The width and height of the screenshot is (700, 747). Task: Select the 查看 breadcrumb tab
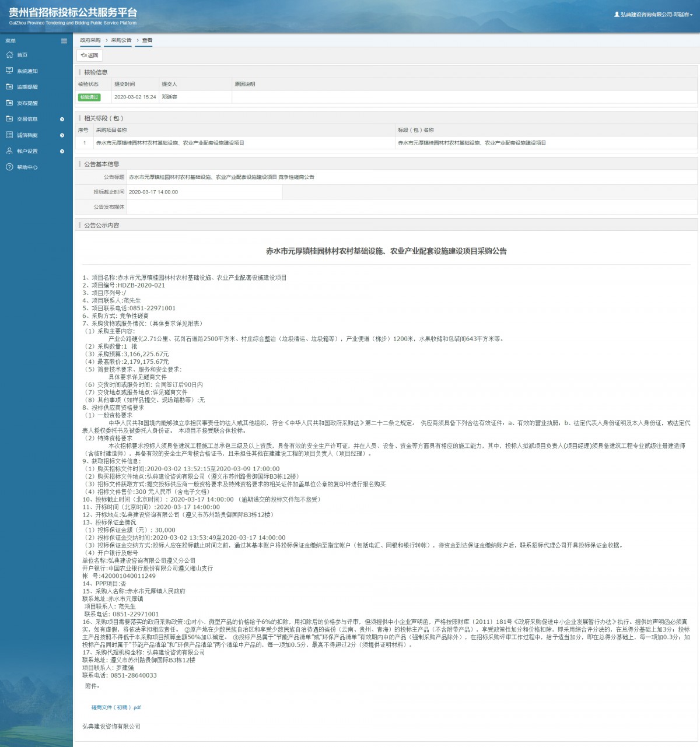147,40
